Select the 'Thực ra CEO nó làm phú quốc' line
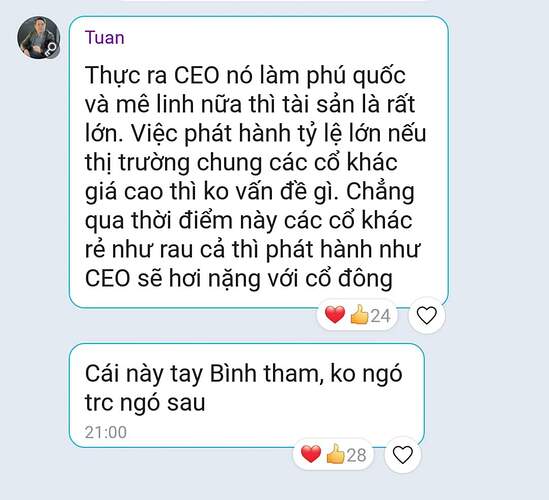 click(x=245, y=76)
